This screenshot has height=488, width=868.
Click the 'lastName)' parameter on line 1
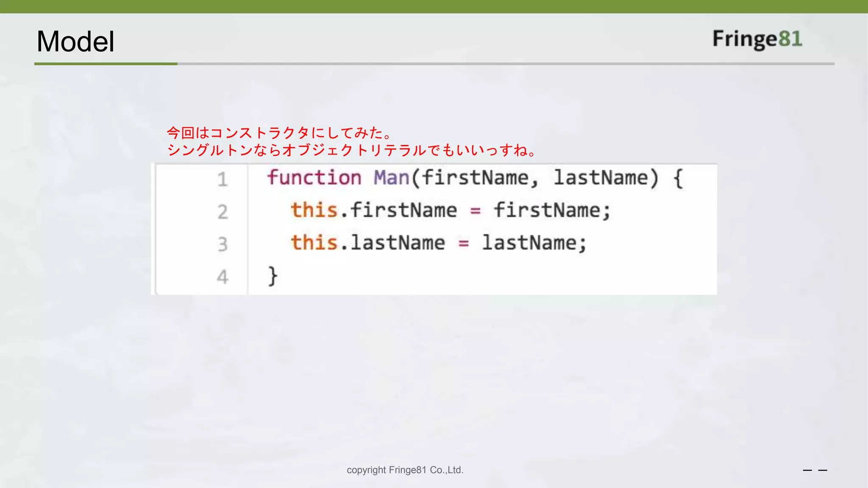coord(606,177)
